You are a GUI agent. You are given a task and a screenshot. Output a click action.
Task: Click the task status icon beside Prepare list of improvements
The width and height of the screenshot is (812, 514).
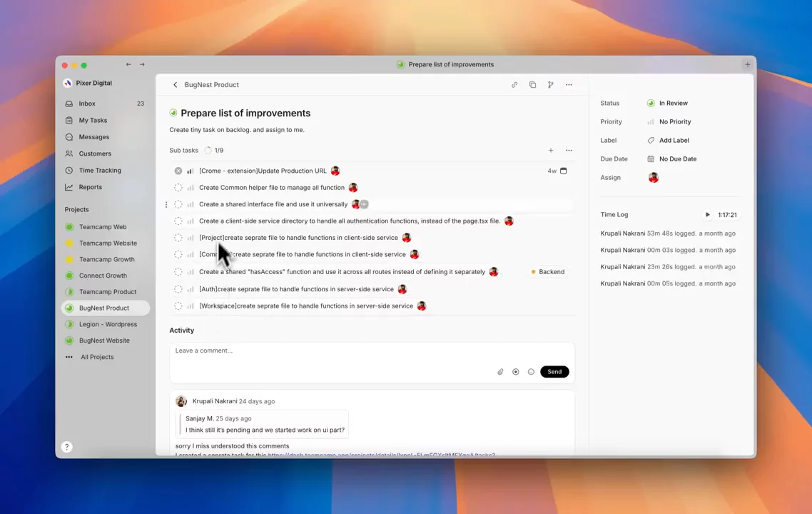tap(173, 113)
